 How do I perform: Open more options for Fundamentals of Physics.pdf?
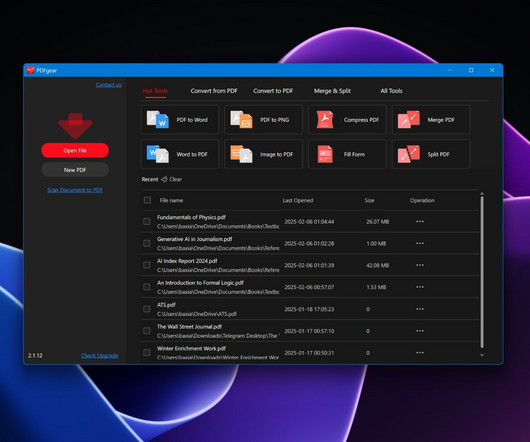(x=420, y=221)
